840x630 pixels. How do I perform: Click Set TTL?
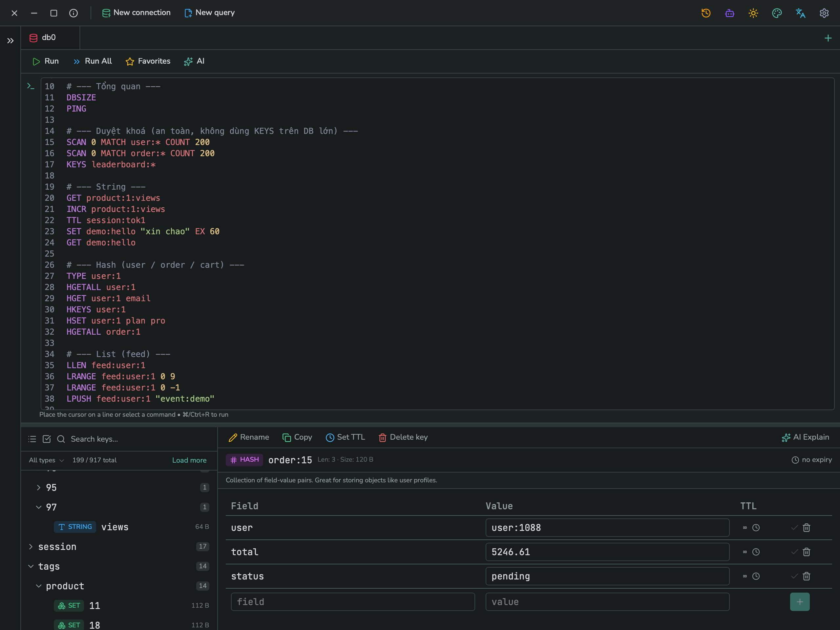click(345, 437)
